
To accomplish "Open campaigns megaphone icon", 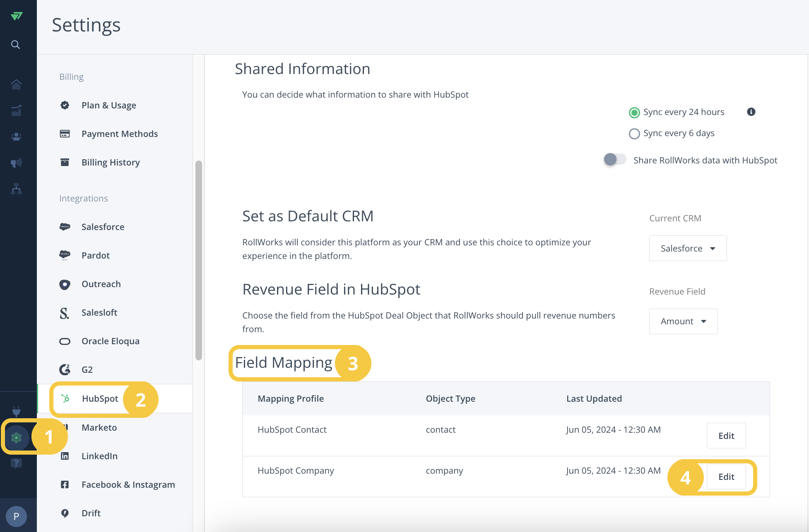I will [16, 163].
